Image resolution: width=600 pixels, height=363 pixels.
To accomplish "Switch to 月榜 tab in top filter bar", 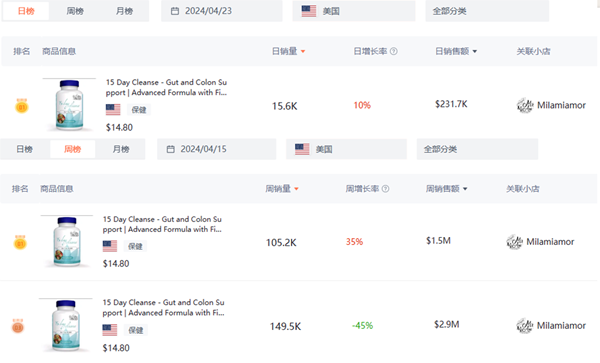I will 124,11.
